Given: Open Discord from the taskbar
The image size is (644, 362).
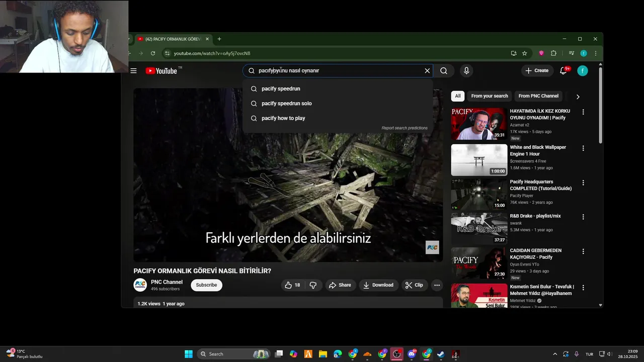Looking at the screenshot, I should 412,354.
